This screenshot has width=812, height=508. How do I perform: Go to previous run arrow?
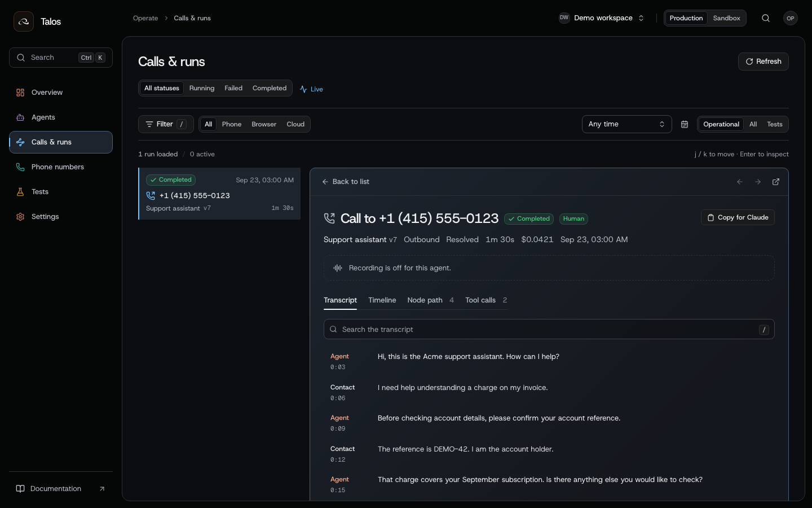(740, 182)
